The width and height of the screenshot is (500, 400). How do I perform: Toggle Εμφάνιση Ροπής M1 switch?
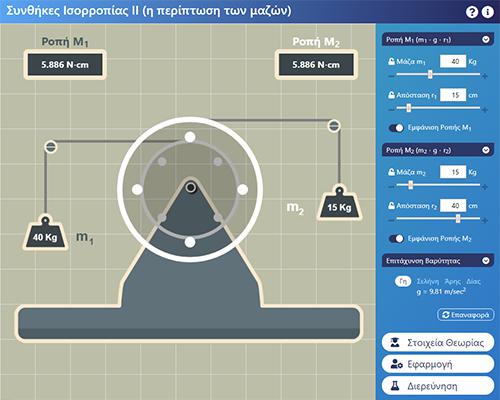pyautogui.click(x=396, y=128)
